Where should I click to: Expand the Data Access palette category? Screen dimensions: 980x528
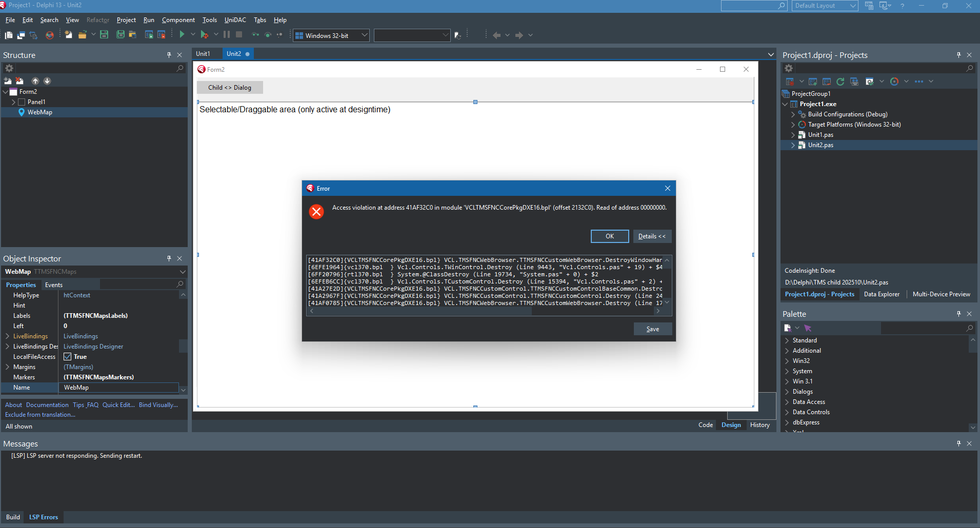(x=787, y=402)
